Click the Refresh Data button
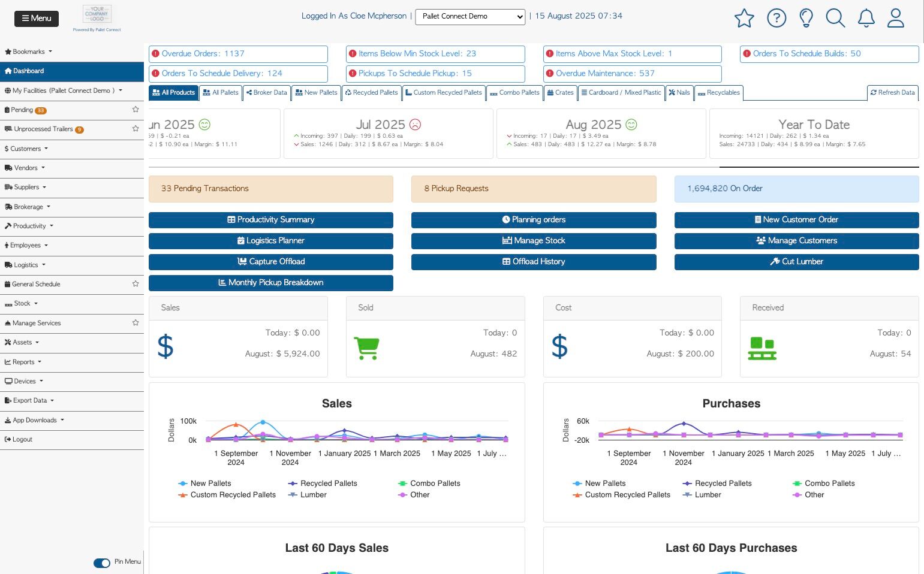 tap(893, 93)
